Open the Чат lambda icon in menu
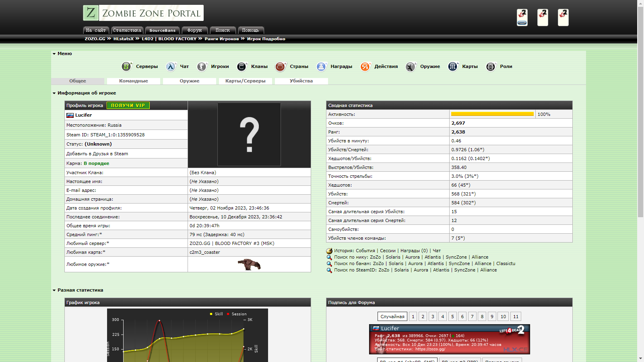 coord(171,66)
